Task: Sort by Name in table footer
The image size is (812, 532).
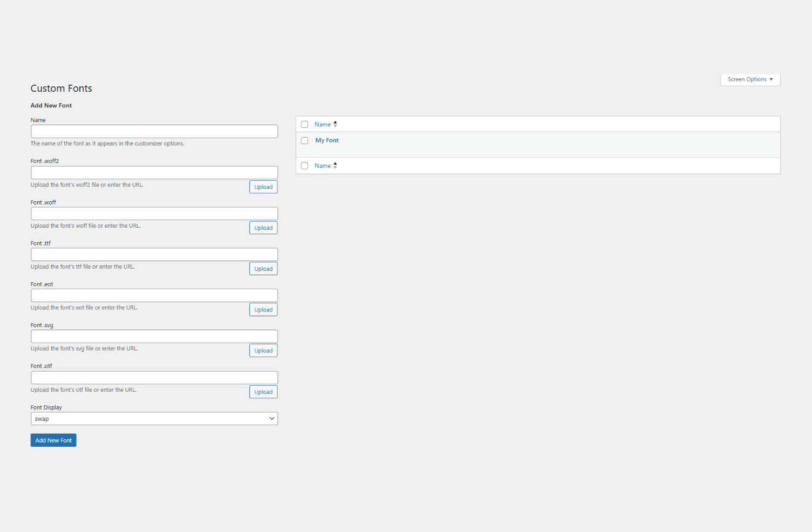Action: (326, 166)
